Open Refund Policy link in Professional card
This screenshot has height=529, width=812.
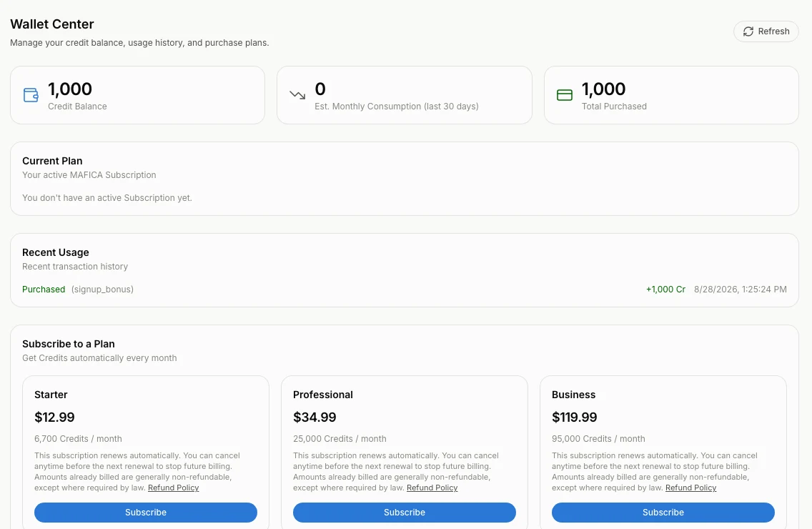pyautogui.click(x=432, y=488)
